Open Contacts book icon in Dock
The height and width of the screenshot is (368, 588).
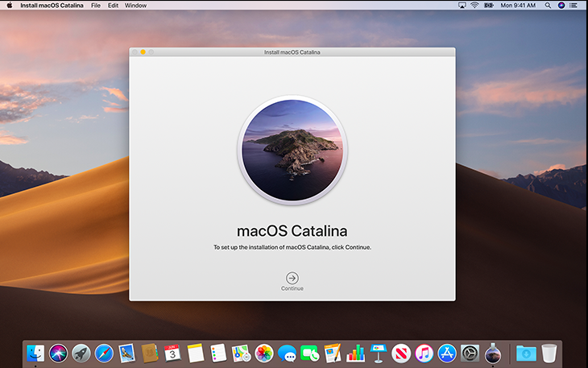(150, 353)
